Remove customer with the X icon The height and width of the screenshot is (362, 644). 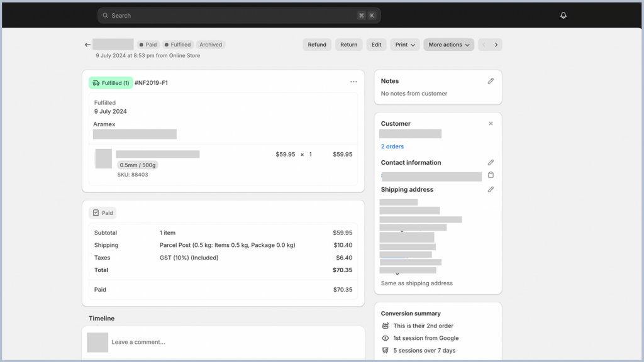(491, 124)
